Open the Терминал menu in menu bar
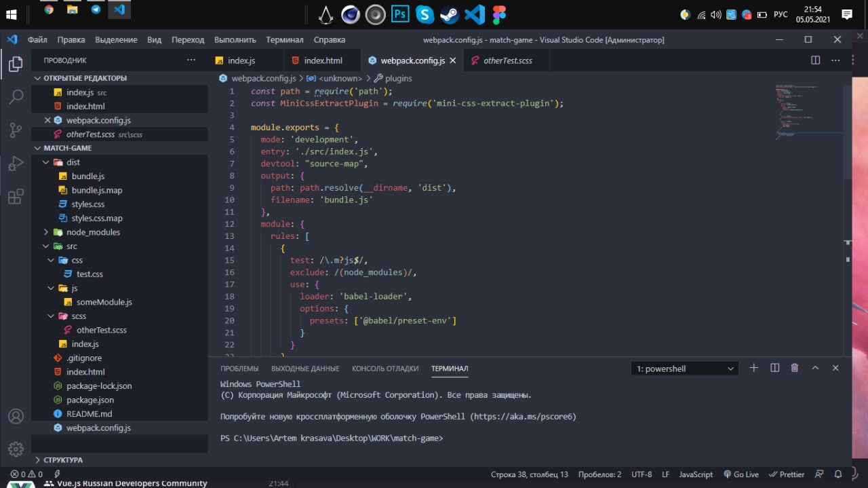The width and height of the screenshot is (868, 488). (284, 40)
